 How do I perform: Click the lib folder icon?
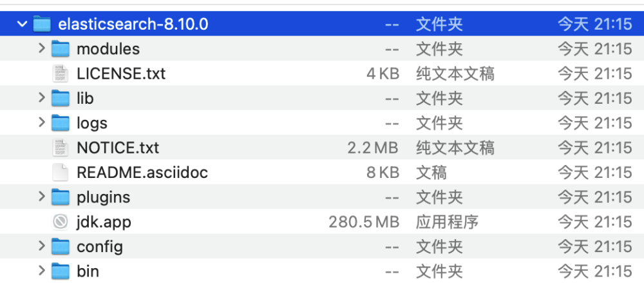coord(60,98)
